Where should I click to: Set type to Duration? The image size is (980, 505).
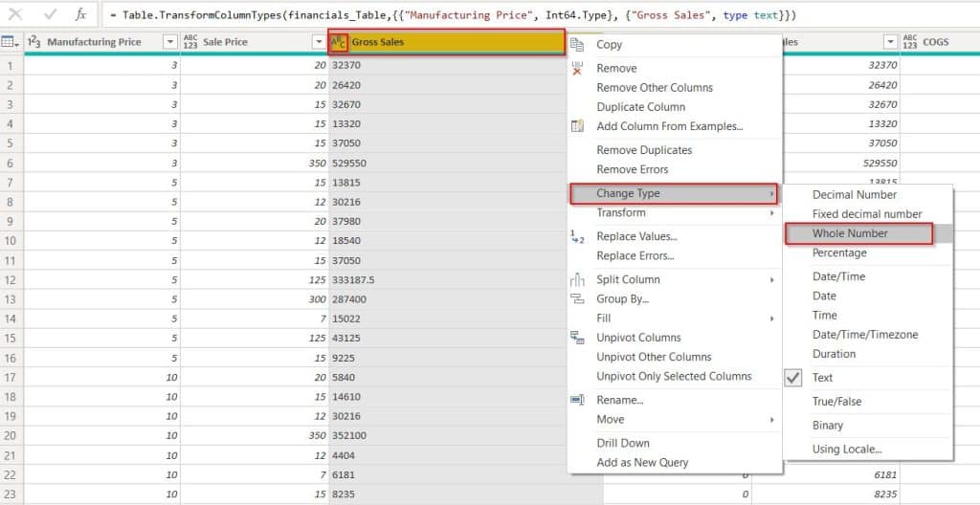(x=834, y=354)
